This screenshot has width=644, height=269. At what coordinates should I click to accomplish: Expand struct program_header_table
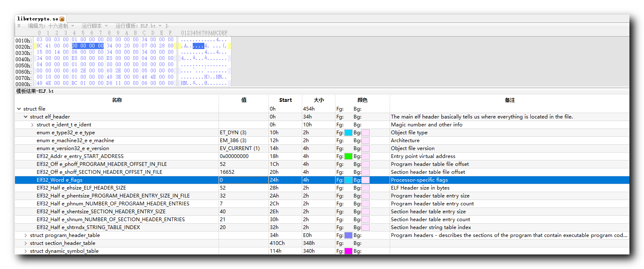click(26, 235)
